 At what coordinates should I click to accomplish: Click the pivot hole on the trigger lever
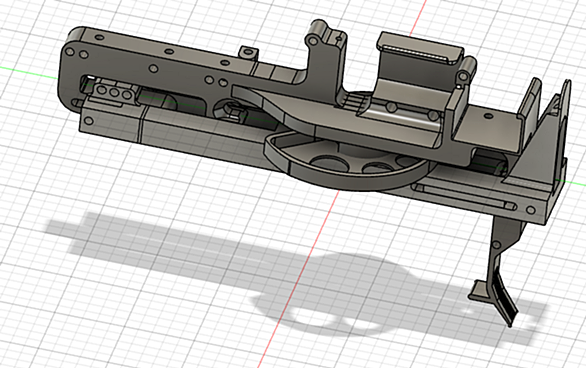[496, 245]
